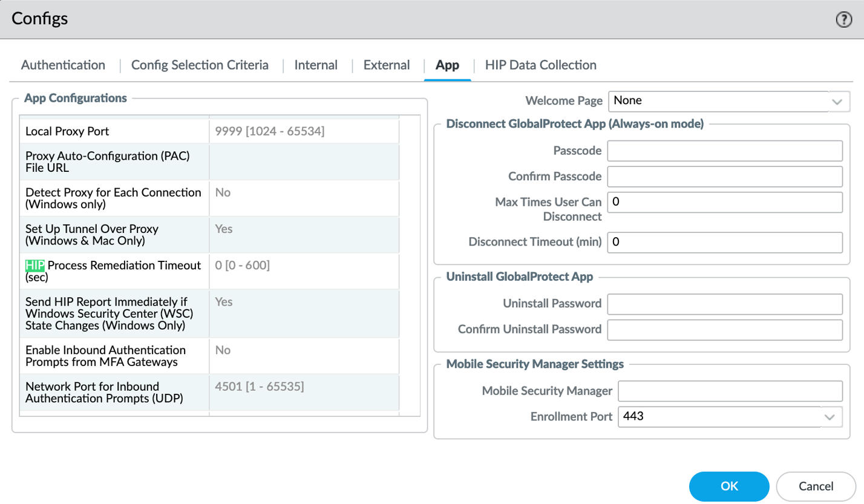Expand the Enrollment Port dropdown arrow

pos(833,416)
